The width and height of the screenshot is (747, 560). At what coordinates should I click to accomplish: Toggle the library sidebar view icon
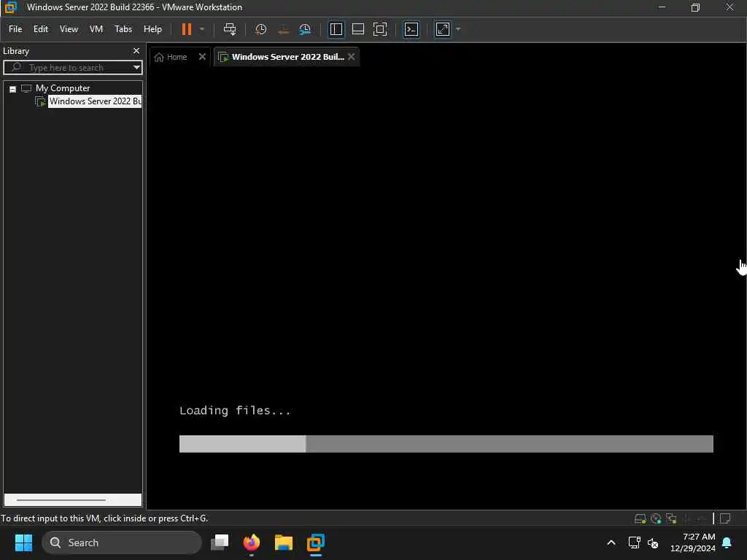[x=336, y=29]
